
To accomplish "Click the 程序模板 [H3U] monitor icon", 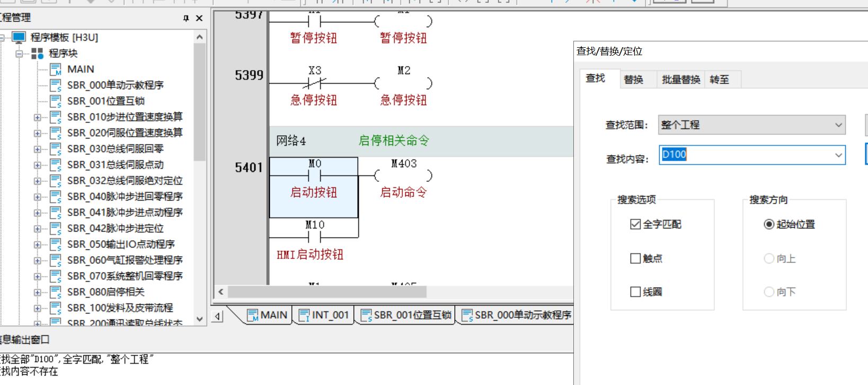I will [x=19, y=38].
